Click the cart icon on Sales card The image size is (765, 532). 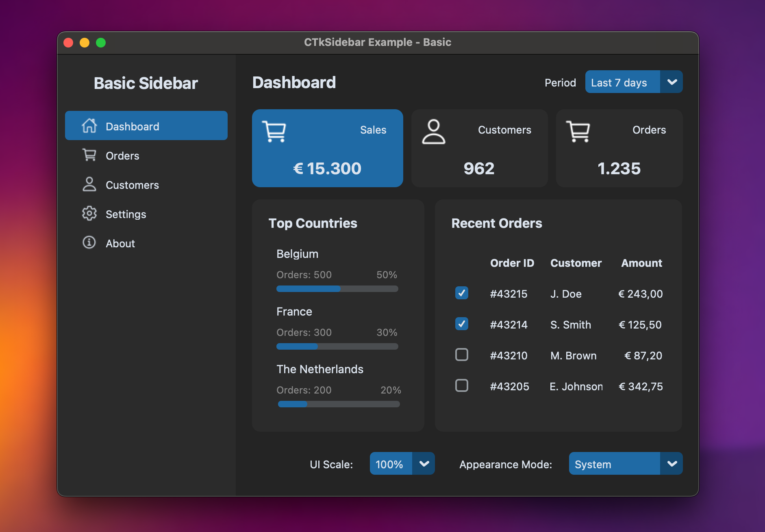(274, 131)
